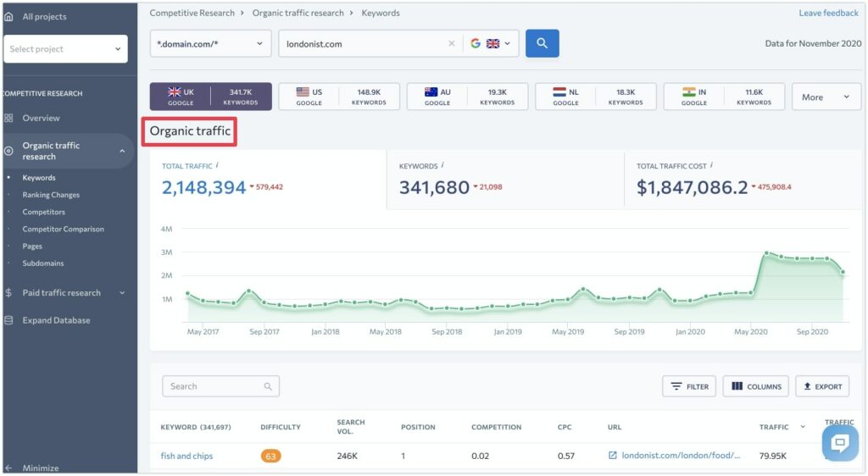This screenshot has height=476, width=868.
Task: Click the magnifier icon in keyword search box
Action: tap(268, 386)
